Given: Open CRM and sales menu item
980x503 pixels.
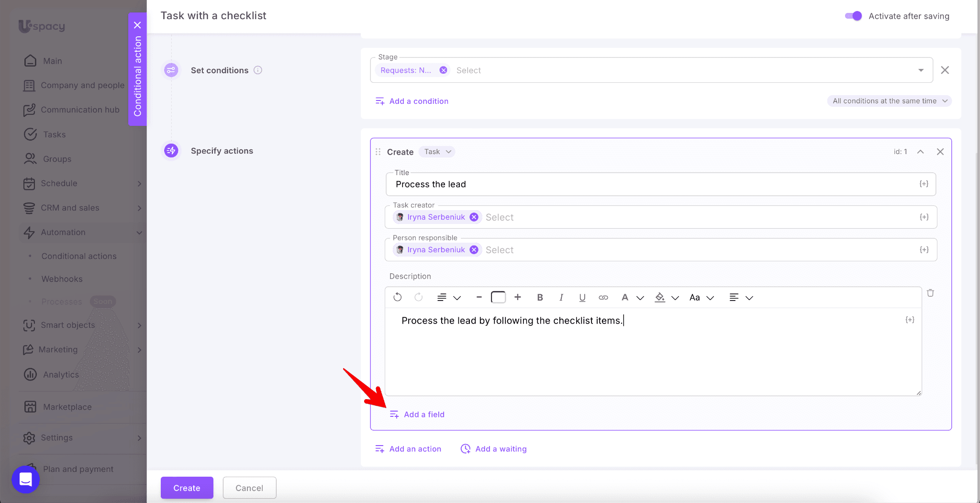Looking at the screenshot, I should click(70, 208).
